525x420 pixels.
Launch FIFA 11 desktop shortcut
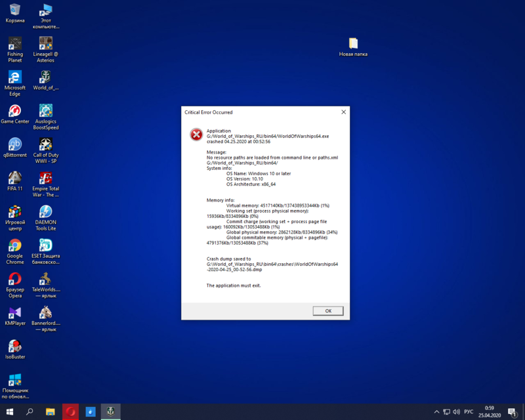point(15,181)
